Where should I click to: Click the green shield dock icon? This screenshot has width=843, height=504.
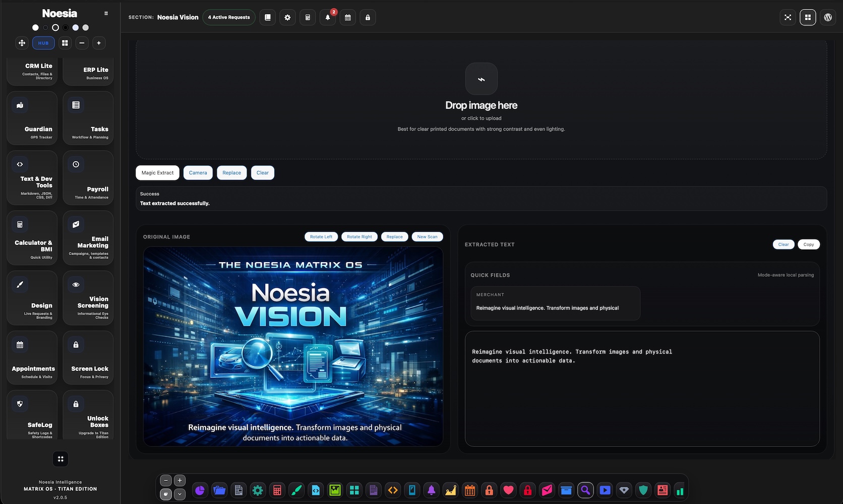coord(643,490)
